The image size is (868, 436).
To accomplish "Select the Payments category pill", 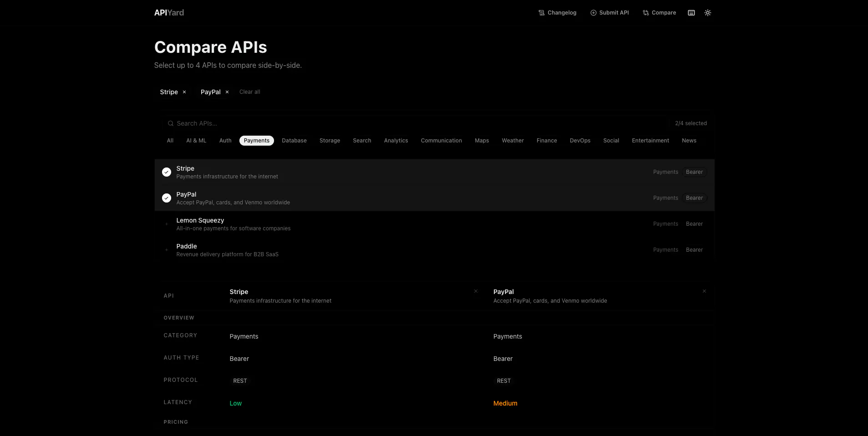I will point(257,141).
